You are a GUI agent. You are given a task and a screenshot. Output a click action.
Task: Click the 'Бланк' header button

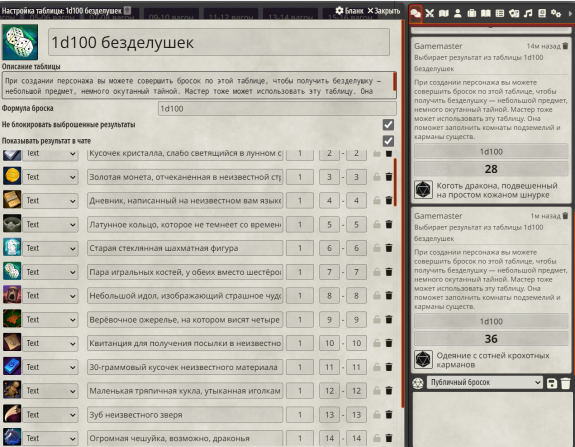coord(349,11)
